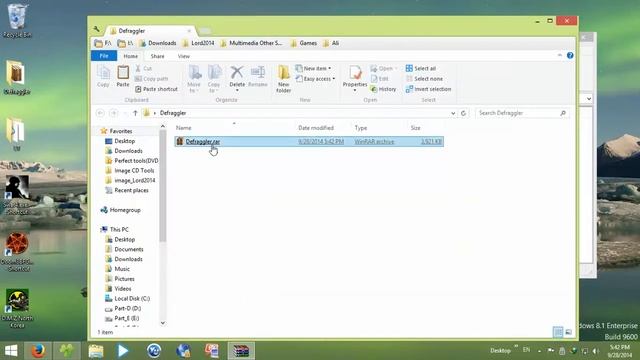Select the Defraggler.rar file
Image resolution: width=640 pixels, height=360 pixels.
click(309, 142)
